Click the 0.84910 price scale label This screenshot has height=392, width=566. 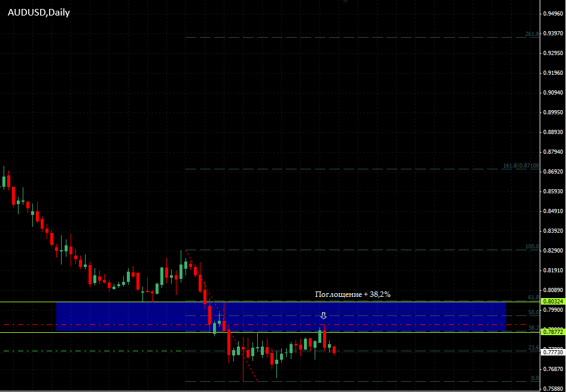point(553,211)
